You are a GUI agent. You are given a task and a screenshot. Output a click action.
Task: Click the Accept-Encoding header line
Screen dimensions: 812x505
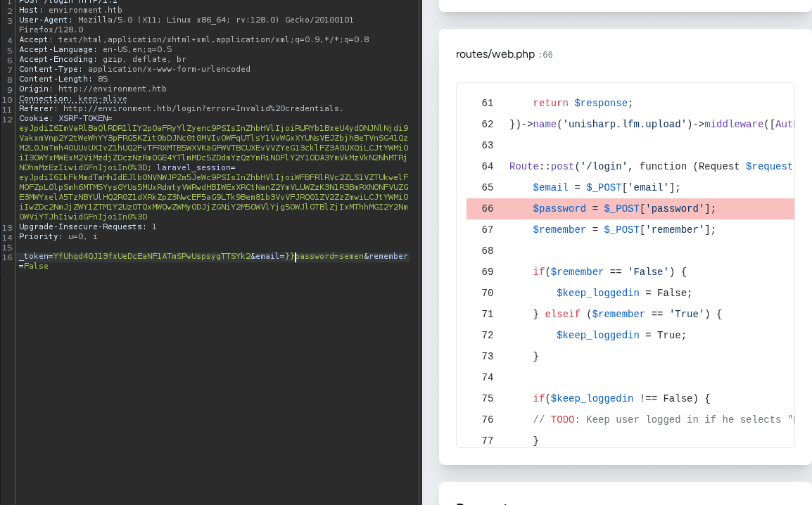pyautogui.click(x=103, y=59)
